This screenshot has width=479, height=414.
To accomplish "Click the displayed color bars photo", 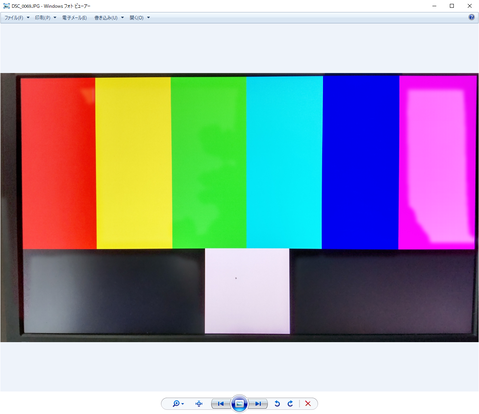I will (x=239, y=207).
